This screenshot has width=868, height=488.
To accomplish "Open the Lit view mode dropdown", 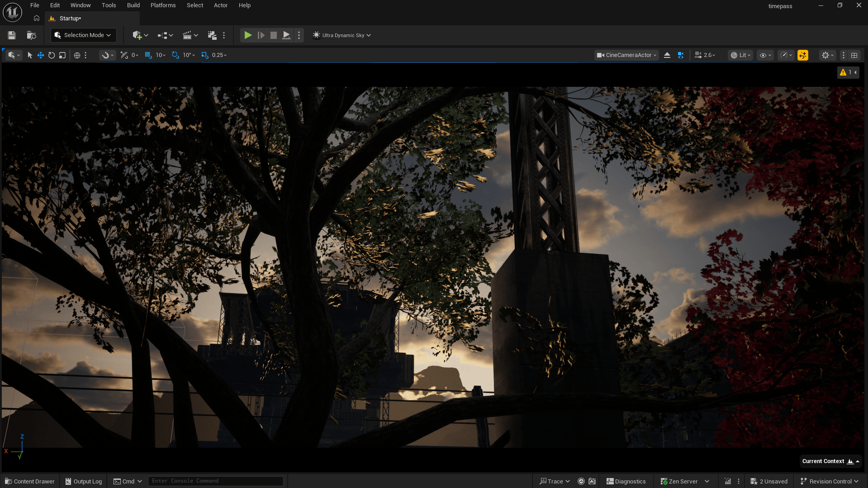I will [x=740, y=55].
